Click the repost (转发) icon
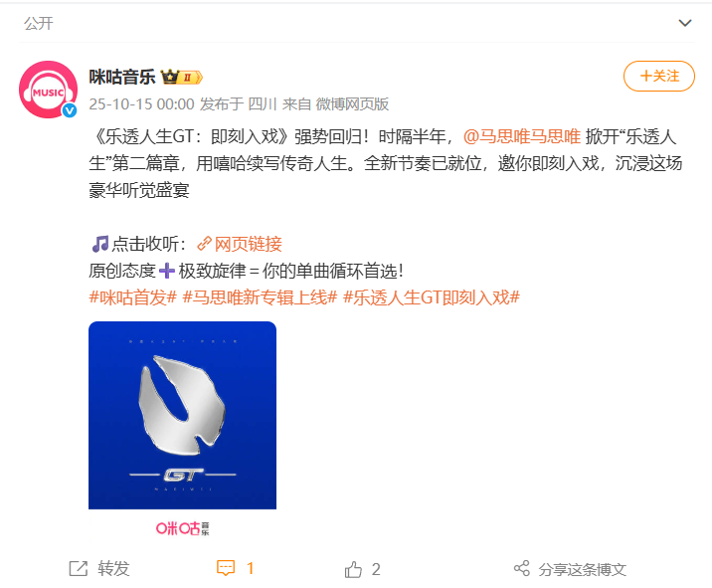The width and height of the screenshot is (712, 588). (79, 568)
